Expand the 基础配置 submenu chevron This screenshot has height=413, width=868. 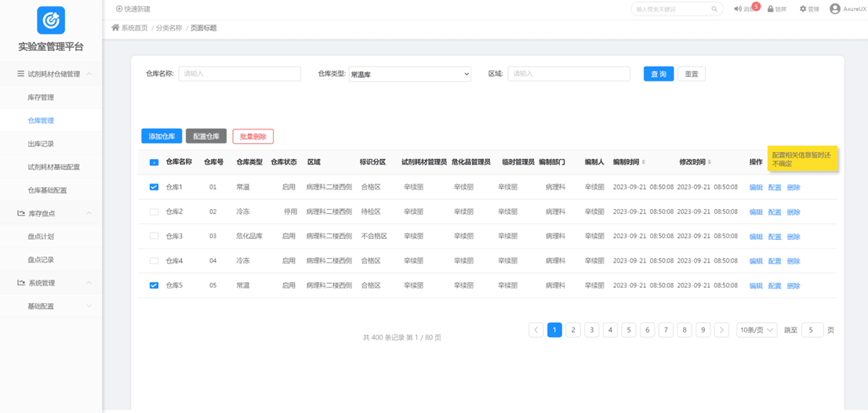[x=89, y=306]
